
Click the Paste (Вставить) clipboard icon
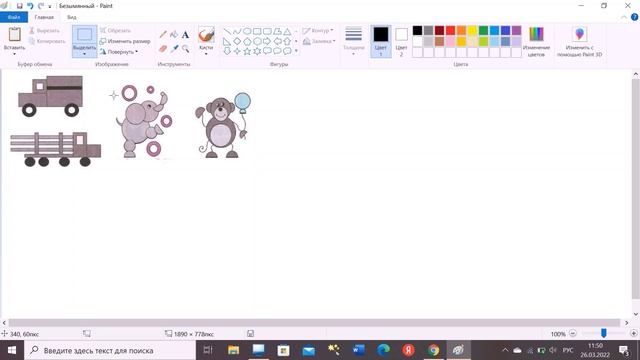coord(15,34)
